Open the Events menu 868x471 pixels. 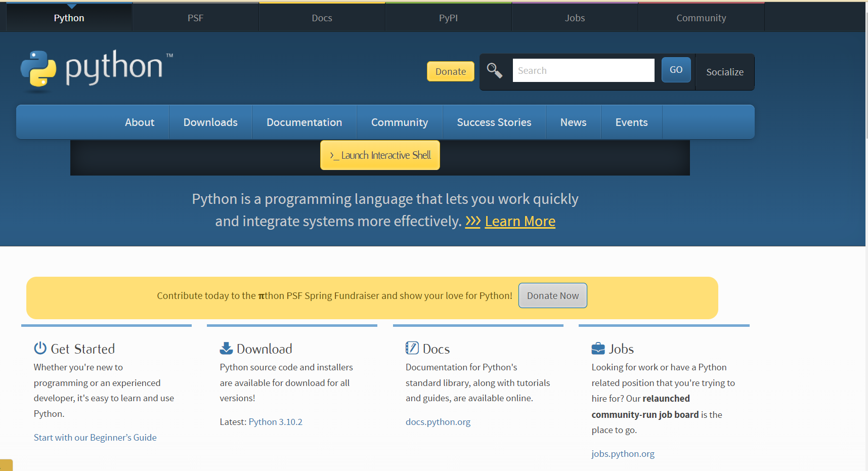(x=632, y=122)
